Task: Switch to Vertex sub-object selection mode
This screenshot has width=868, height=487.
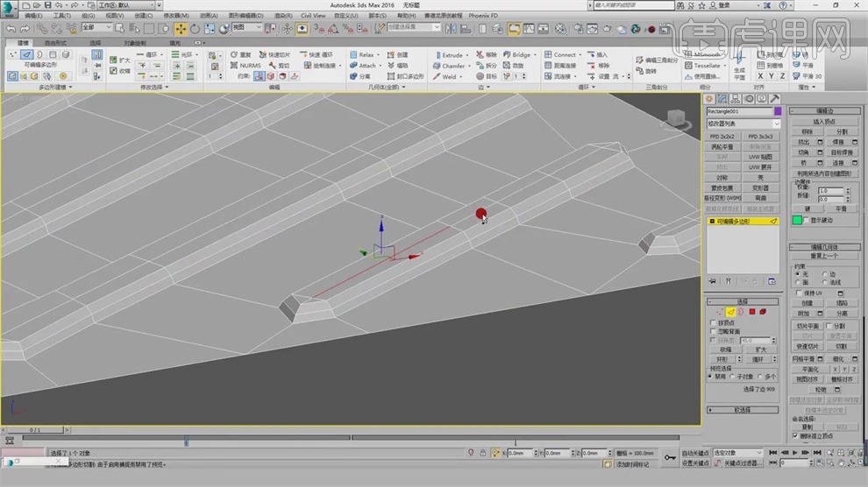Action: 719,312
